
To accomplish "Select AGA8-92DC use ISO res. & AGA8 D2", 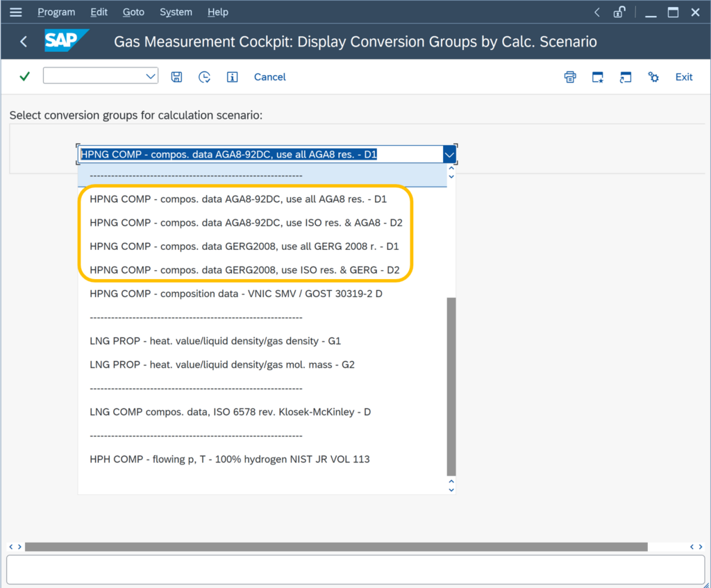I will click(246, 223).
